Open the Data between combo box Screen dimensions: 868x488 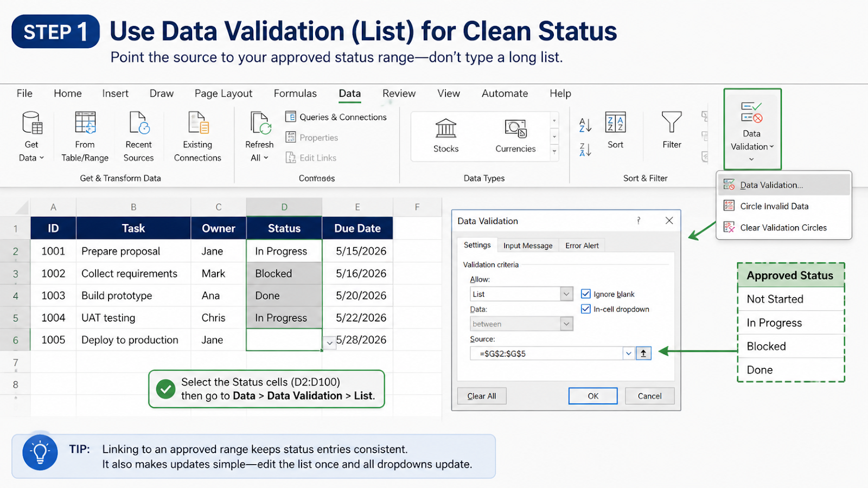pyautogui.click(x=521, y=324)
